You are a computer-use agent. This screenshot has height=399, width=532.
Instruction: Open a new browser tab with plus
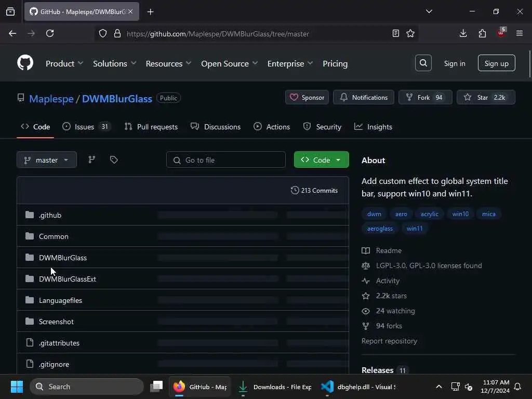pyautogui.click(x=150, y=12)
